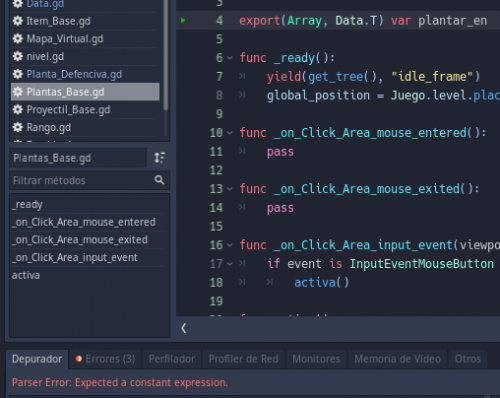Open nivel.gd script
Image resolution: width=500 pixels, height=398 pixels.
coord(85,56)
